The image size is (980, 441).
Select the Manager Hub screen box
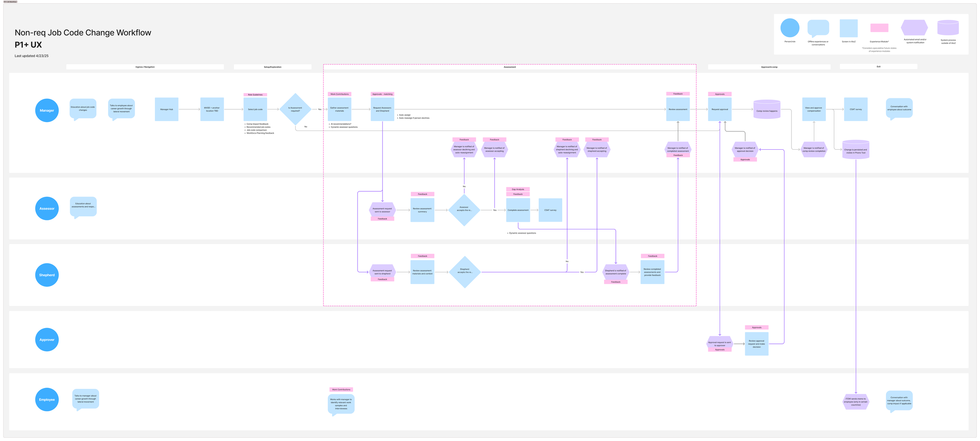coord(167,109)
